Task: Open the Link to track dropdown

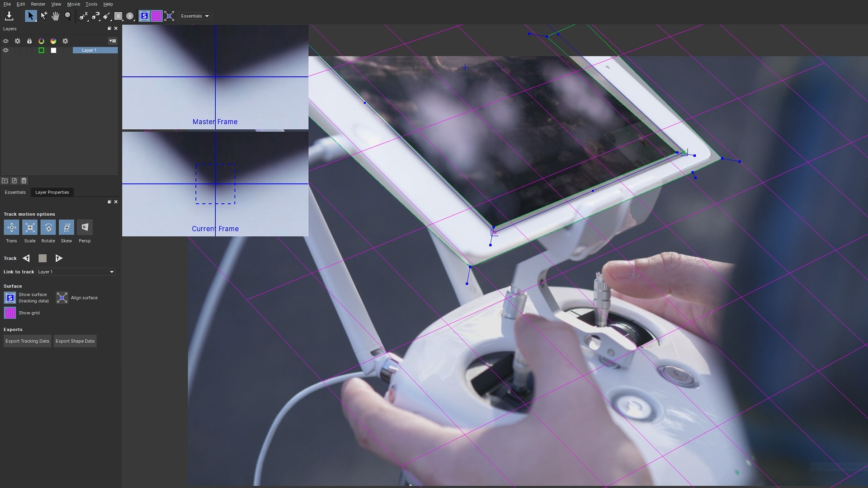Action: [76, 272]
